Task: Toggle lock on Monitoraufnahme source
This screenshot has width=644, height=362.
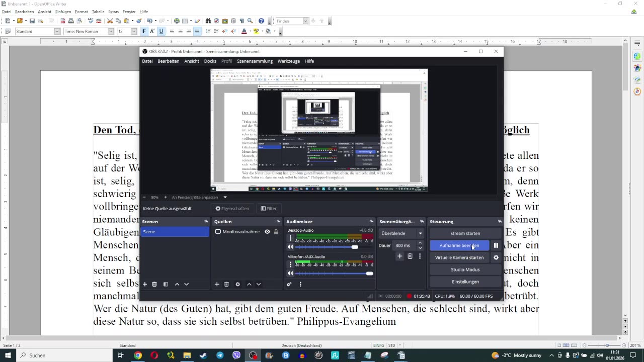Action: click(276, 232)
